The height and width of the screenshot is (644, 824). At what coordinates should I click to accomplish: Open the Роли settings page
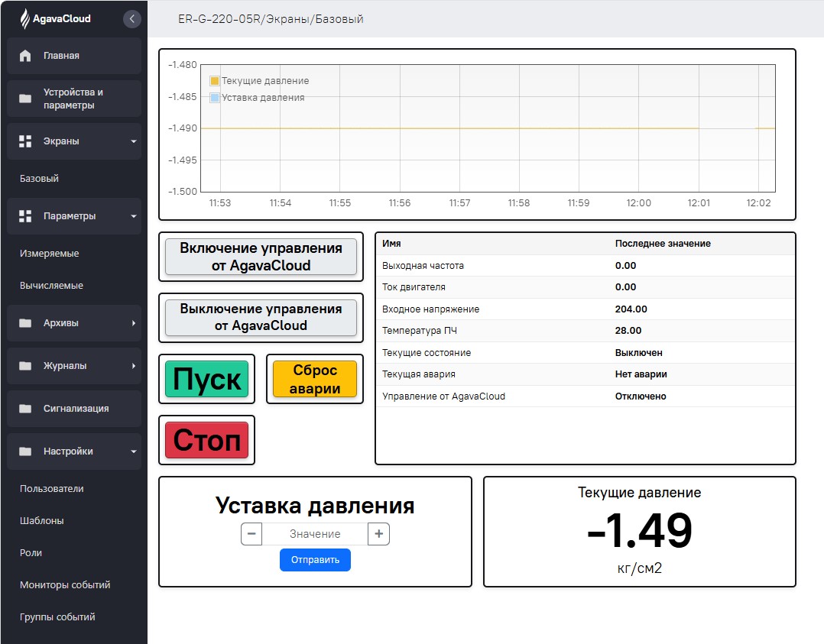(31, 552)
